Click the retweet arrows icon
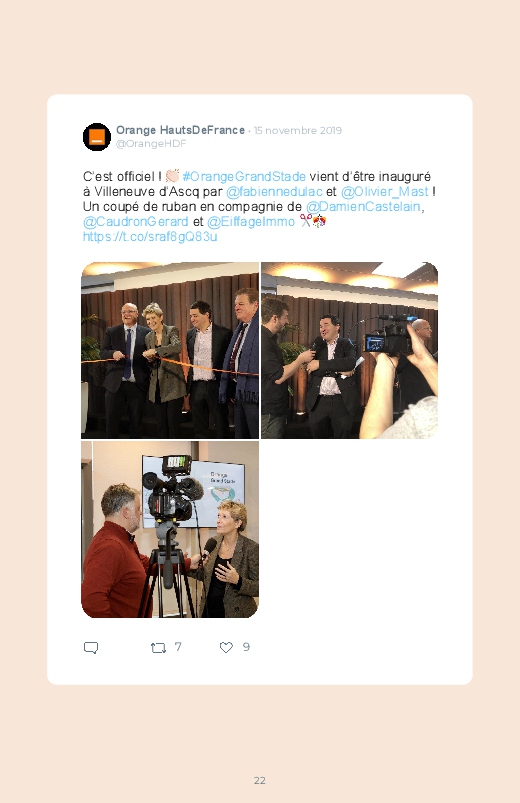Image resolution: width=520 pixels, height=803 pixels. coord(158,648)
